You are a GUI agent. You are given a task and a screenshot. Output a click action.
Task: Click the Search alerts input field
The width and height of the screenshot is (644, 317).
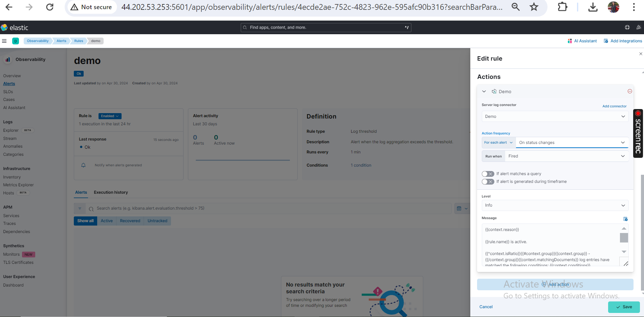tap(269, 209)
